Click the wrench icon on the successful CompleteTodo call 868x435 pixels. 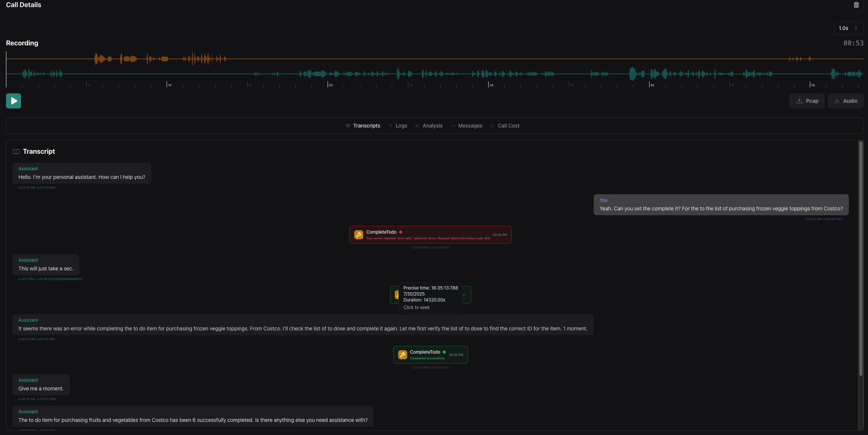point(403,354)
